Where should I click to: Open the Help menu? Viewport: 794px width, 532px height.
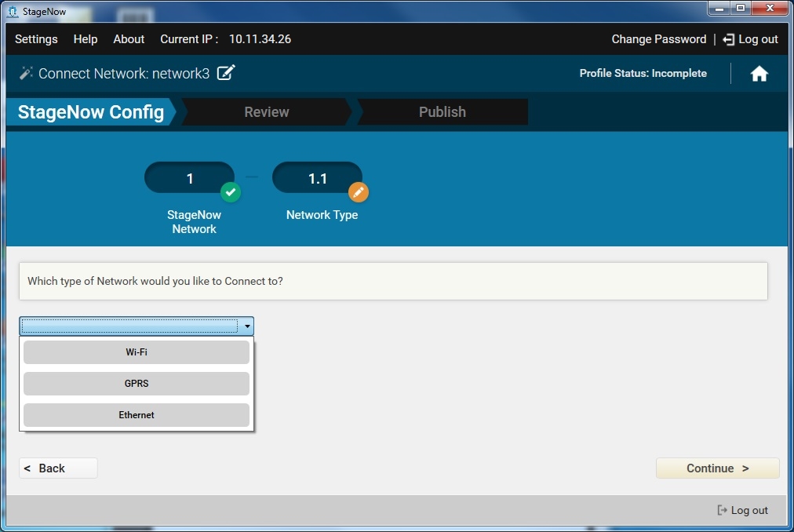(86, 39)
